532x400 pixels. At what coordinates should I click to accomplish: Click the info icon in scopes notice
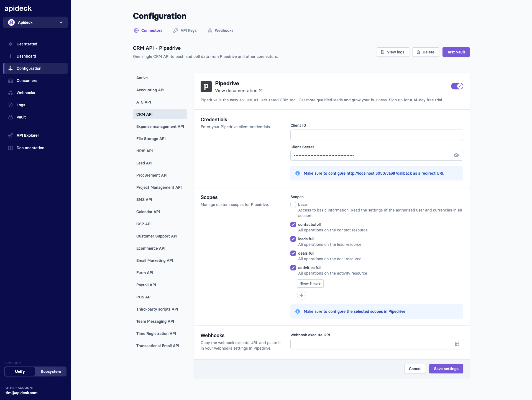coord(298,311)
